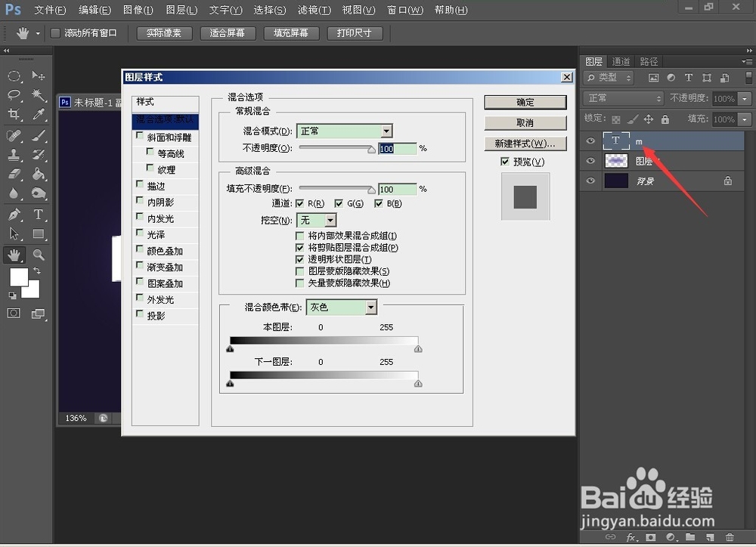Swap foreground and background colors
756x547 pixels.
tap(36, 270)
